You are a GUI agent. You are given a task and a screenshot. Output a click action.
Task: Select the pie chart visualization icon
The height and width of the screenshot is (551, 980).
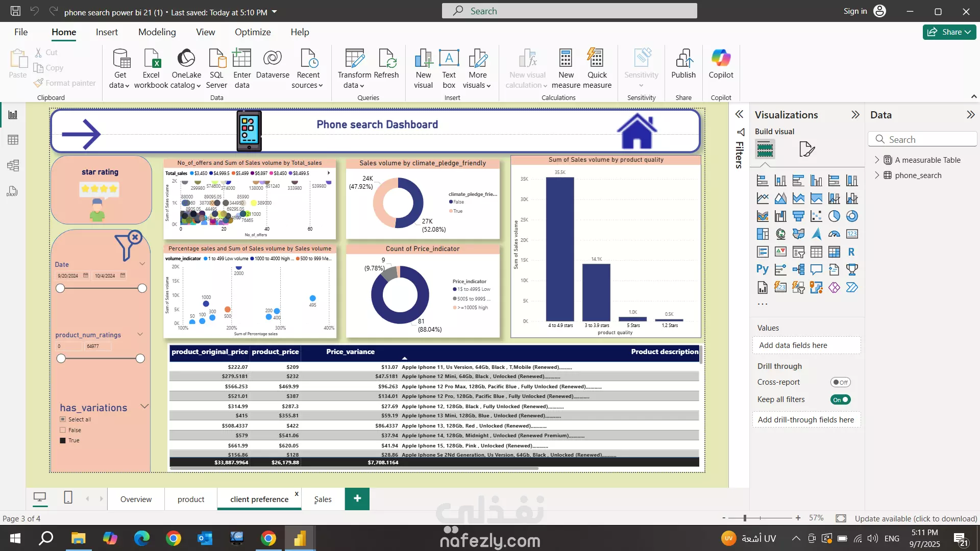click(x=834, y=216)
